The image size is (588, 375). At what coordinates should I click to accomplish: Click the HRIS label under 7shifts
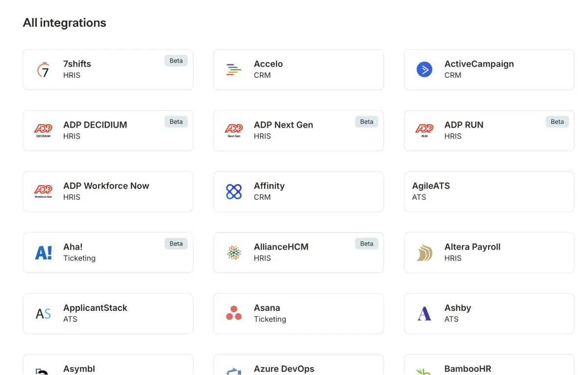point(72,75)
